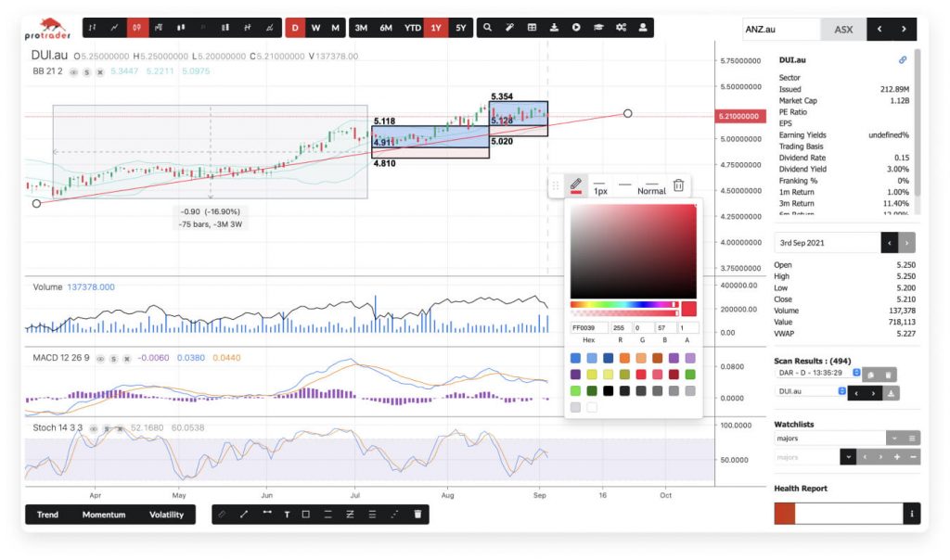Open settings S button of BB 21 2
950x560 pixels.
pyautogui.click(x=86, y=72)
